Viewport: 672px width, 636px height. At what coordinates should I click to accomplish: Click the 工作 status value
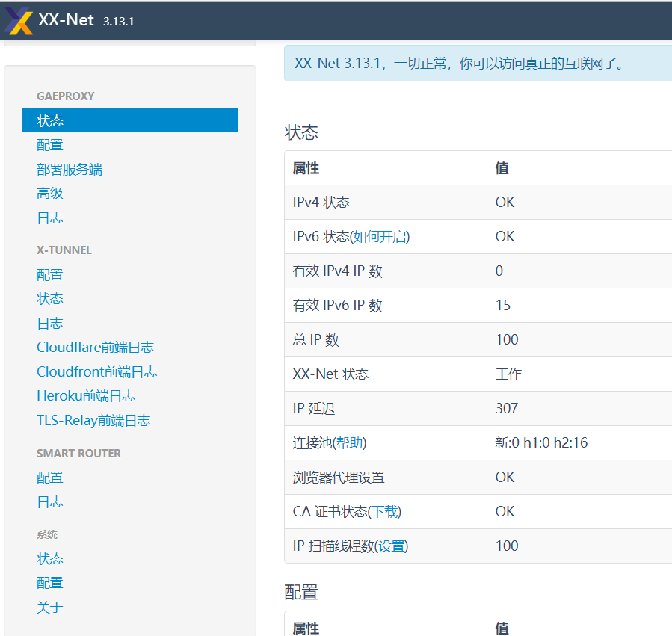click(x=508, y=374)
